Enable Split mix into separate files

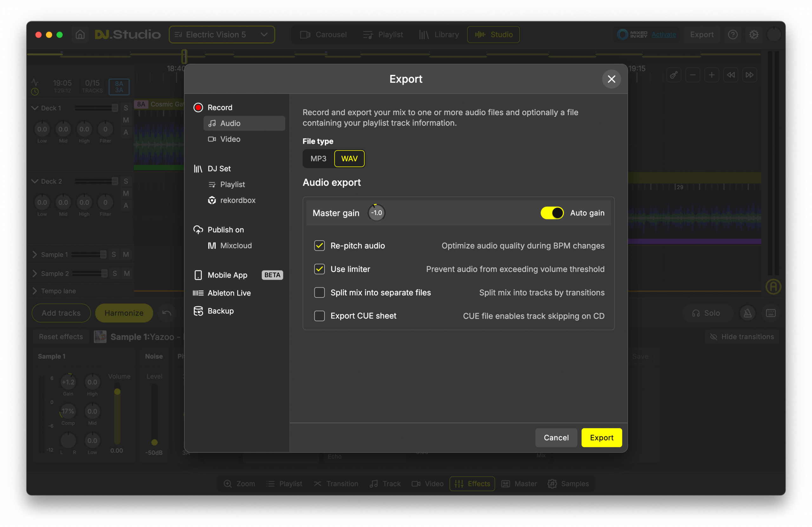pos(319,292)
